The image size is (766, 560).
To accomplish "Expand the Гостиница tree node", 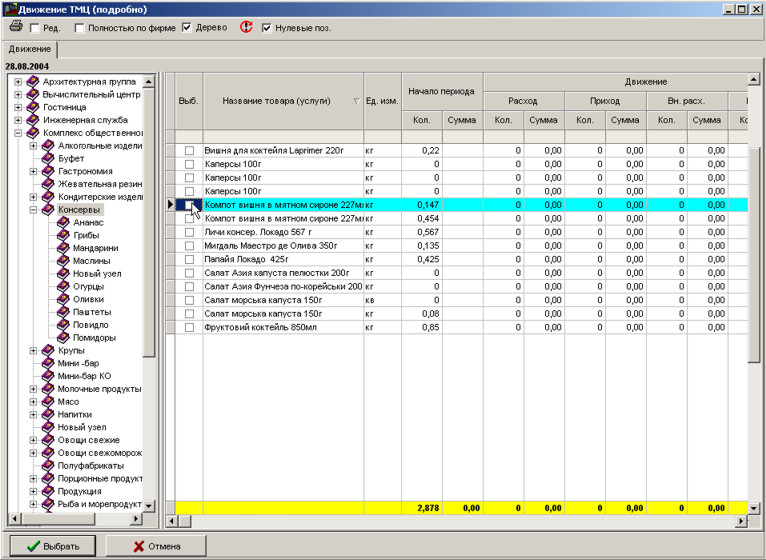I will tap(18, 107).
